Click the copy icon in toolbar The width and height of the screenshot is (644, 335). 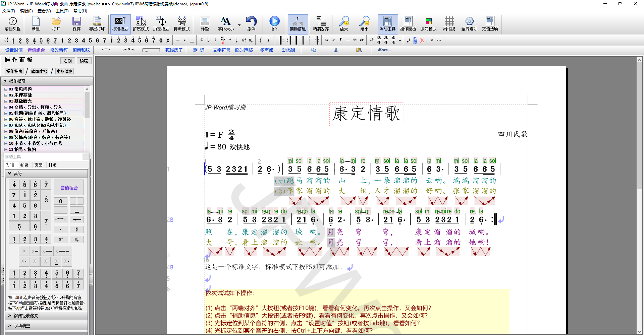coord(314,50)
